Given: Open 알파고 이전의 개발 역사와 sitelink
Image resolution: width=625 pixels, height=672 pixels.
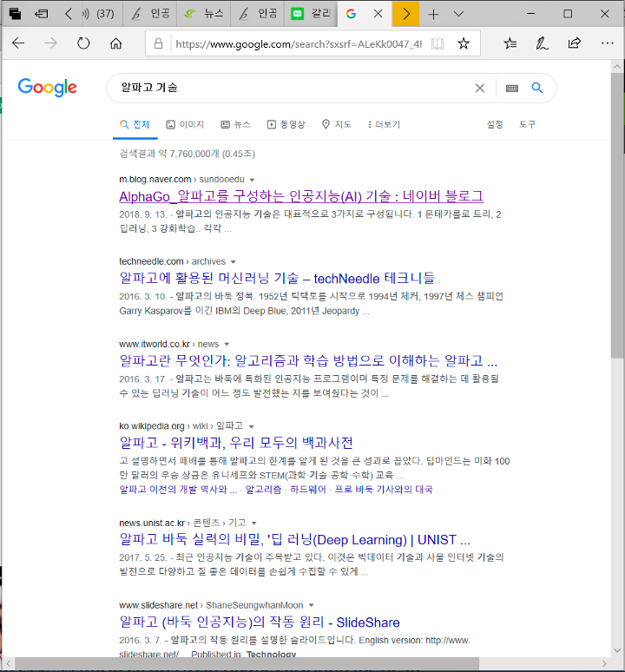Looking at the screenshot, I should click(178, 489).
